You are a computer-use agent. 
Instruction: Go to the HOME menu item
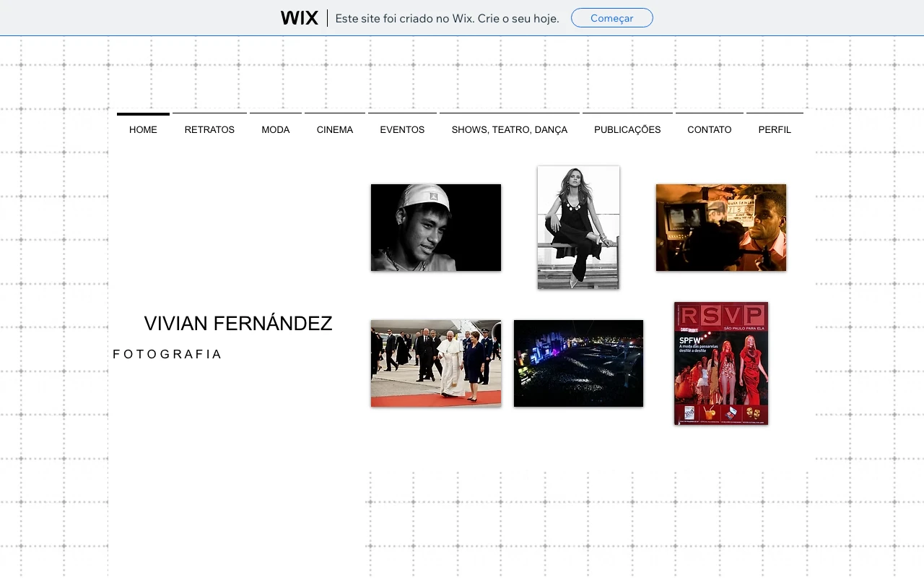143,129
